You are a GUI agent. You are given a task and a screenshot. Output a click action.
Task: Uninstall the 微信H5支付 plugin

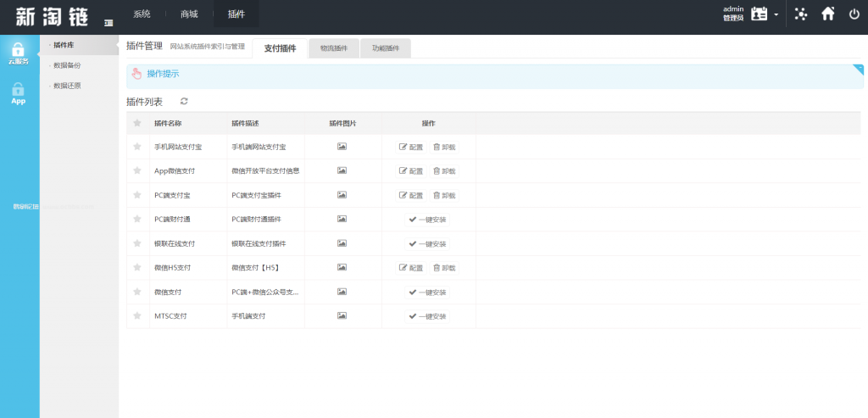[x=444, y=268]
